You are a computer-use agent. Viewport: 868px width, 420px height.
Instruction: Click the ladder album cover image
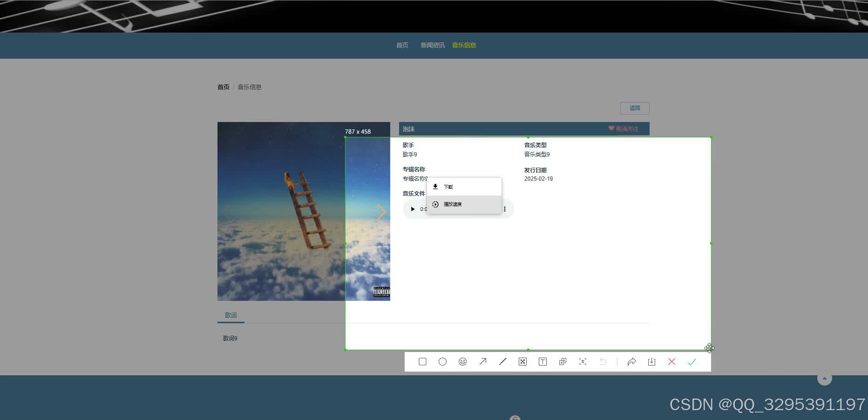(x=304, y=211)
